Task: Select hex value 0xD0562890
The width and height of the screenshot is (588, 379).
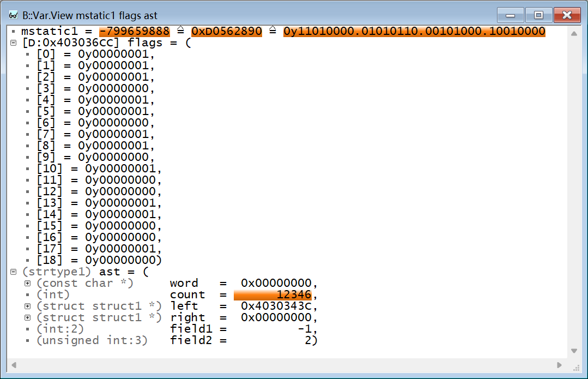Action: (x=227, y=31)
